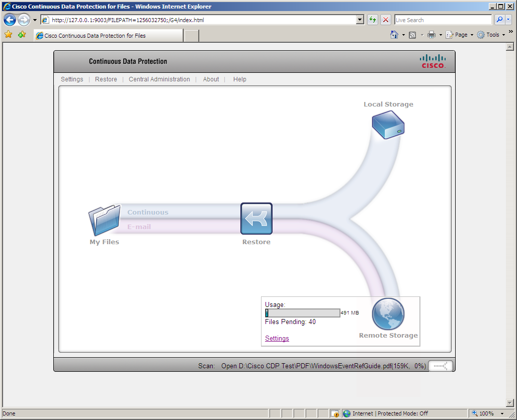Image resolution: width=517 pixels, height=420 pixels.
Task: Click the Internet zone globe icon
Action: coord(347,413)
